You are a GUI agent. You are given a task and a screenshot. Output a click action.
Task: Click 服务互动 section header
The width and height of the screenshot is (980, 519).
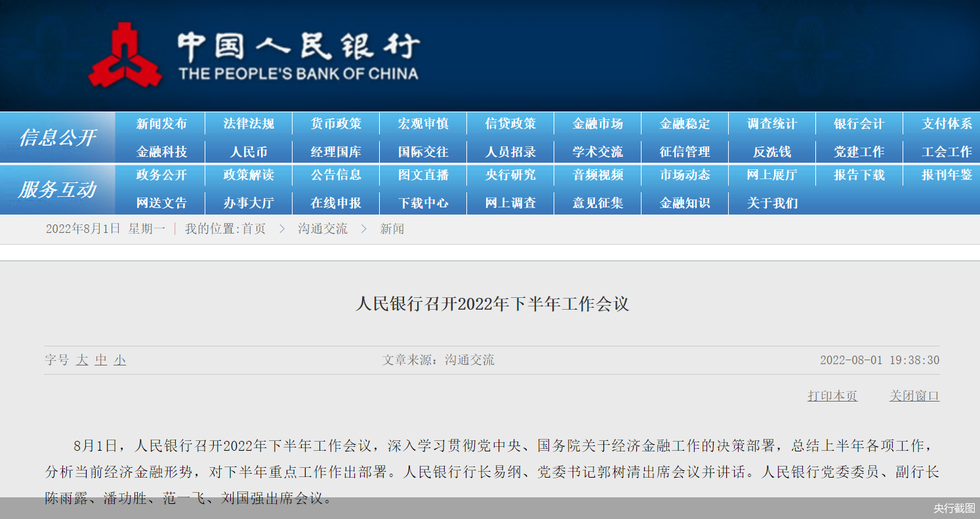[57, 190]
